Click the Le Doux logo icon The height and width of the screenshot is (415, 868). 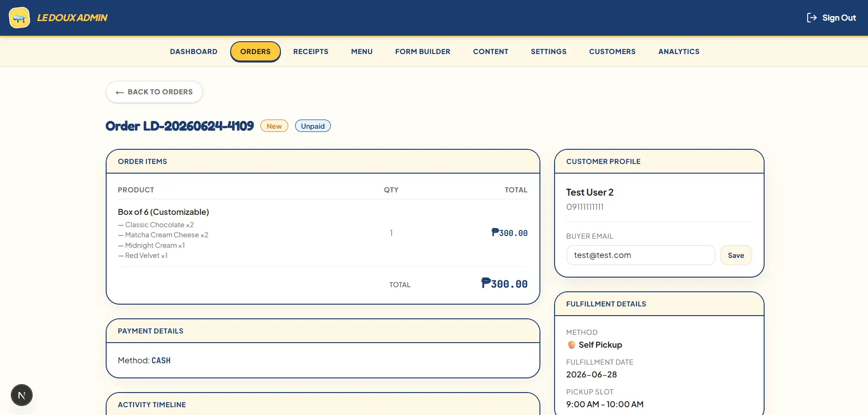pos(19,18)
